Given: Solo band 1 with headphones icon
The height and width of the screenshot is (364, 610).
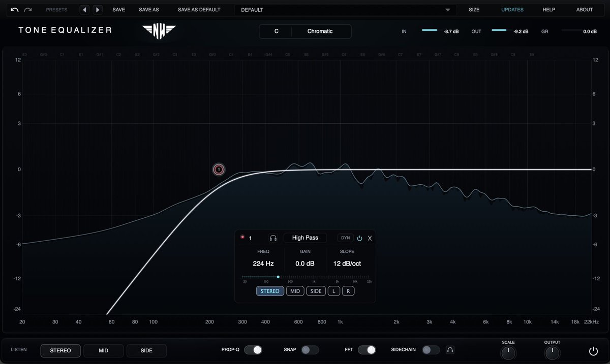Looking at the screenshot, I should coord(273,238).
